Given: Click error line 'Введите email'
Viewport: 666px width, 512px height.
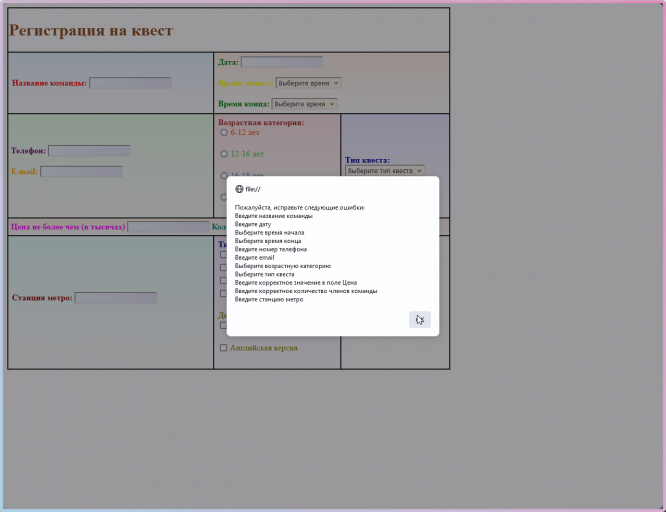Looking at the screenshot, I should tap(254, 257).
